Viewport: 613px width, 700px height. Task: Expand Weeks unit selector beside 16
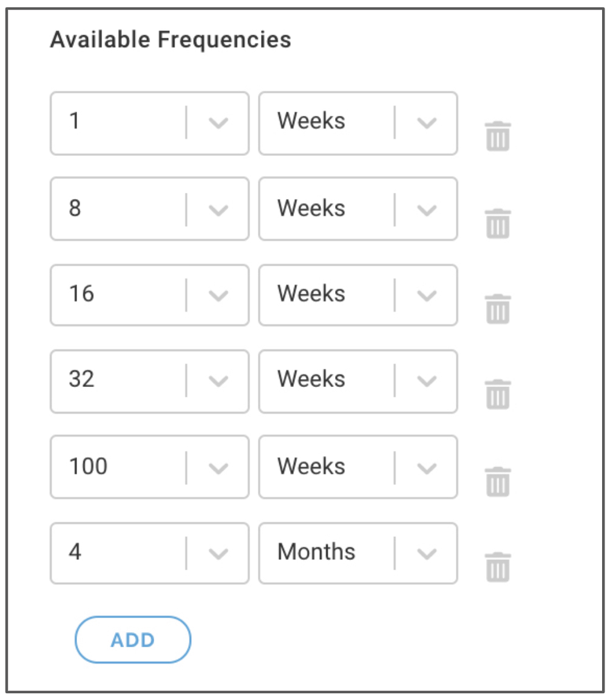coord(358,295)
